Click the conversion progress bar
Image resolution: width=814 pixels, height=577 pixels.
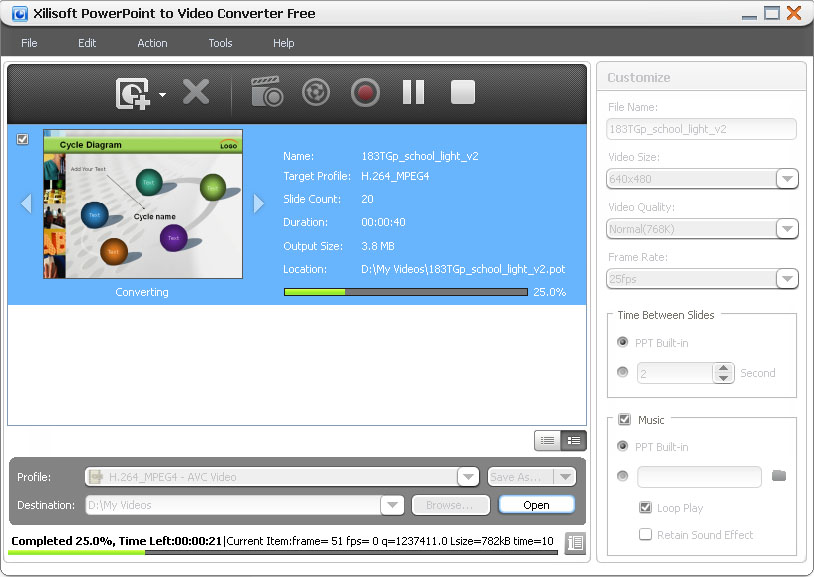pyautogui.click(x=405, y=292)
